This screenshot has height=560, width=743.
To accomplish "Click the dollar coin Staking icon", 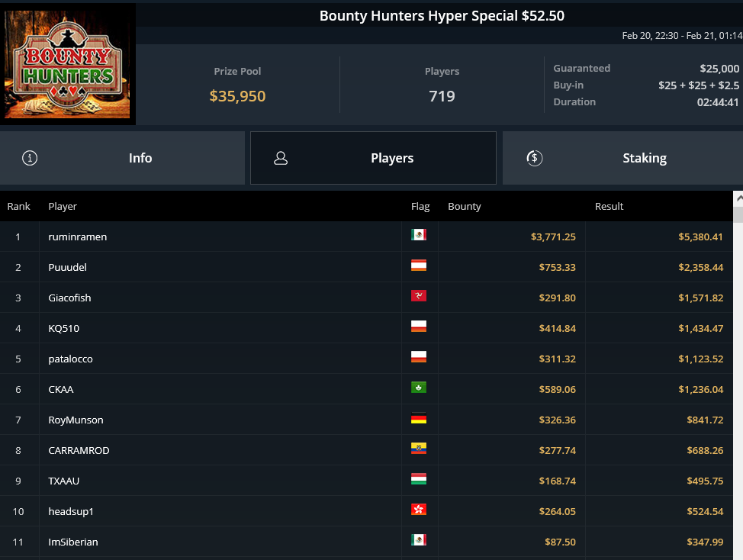I will pos(535,158).
